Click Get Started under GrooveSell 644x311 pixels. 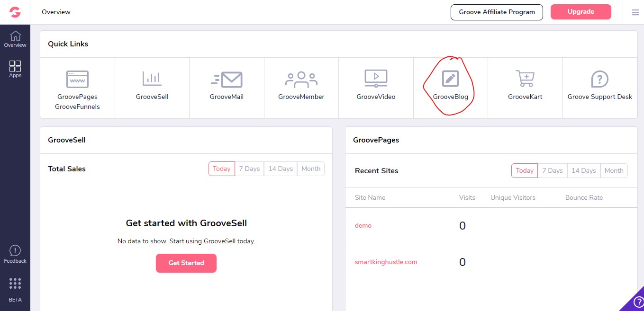(186, 263)
